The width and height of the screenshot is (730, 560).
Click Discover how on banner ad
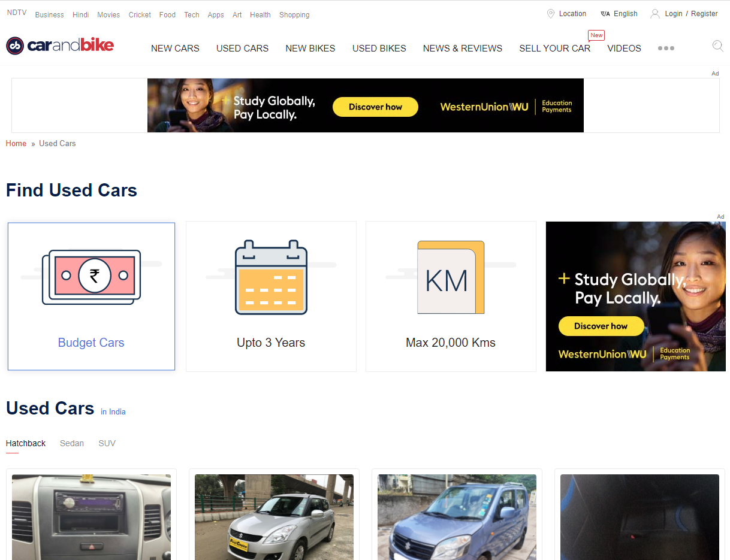point(375,107)
